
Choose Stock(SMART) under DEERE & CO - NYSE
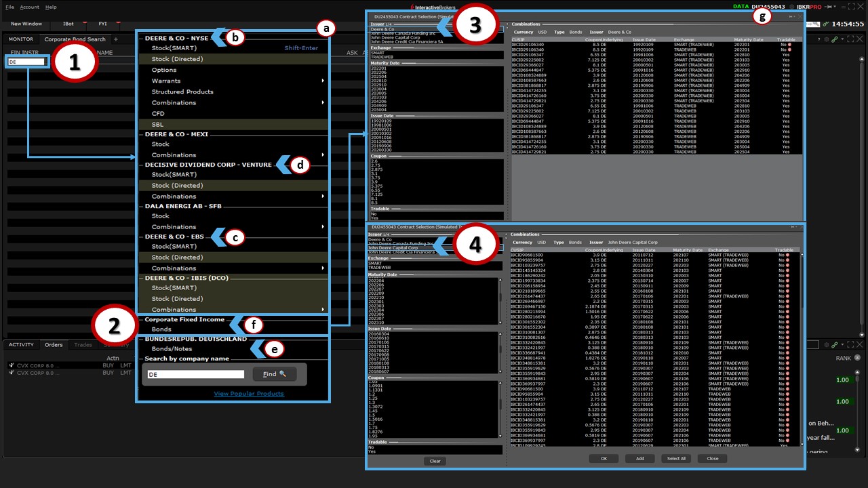[174, 48]
